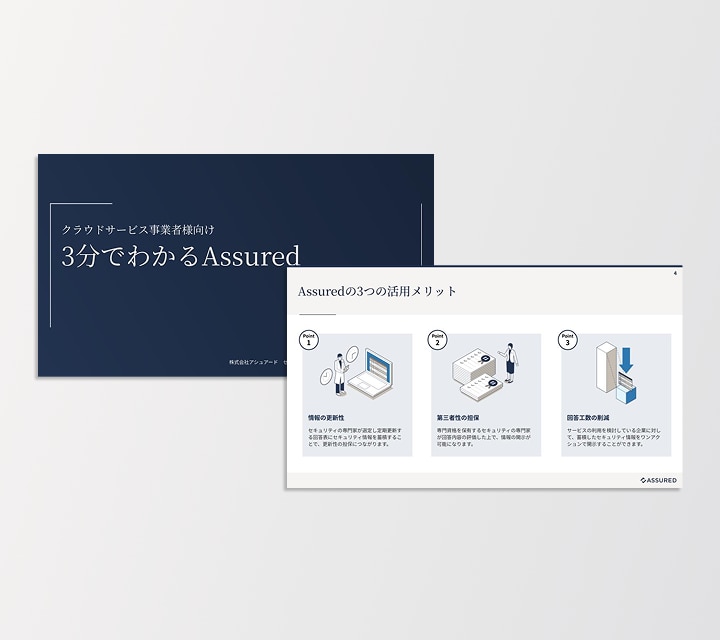Viewport: 720px width, 640px height.
Task: Click the description under '第三者性の担保'
Action: coord(484,438)
